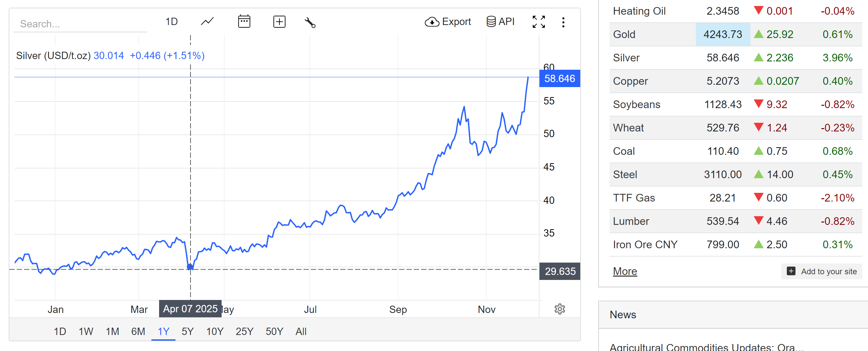Choose the 1W time range
Viewport: 868px width, 351px height.
86,331
